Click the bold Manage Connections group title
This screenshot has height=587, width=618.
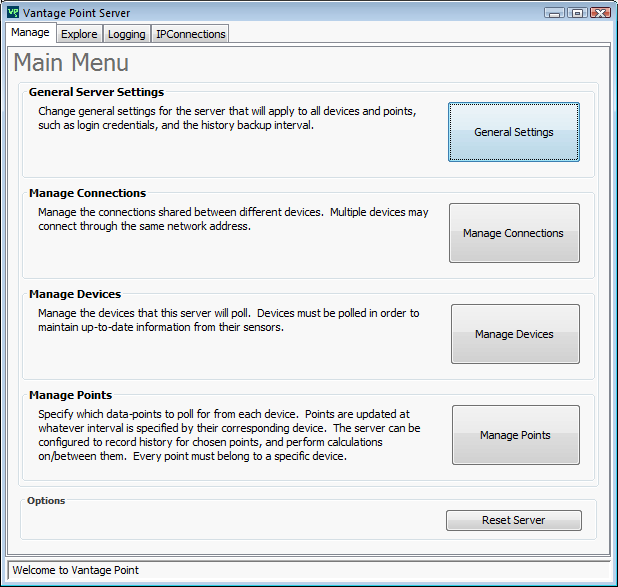[x=87, y=193]
